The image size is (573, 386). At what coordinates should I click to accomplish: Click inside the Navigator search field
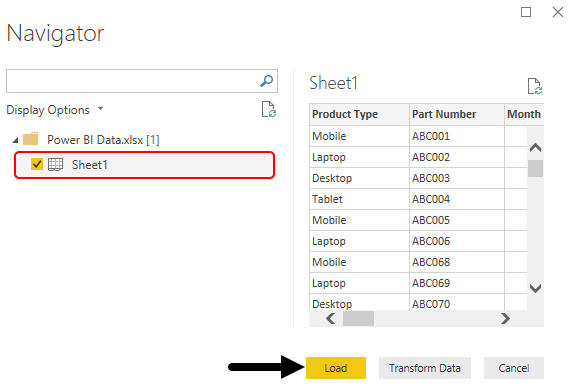(x=133, y=81)
